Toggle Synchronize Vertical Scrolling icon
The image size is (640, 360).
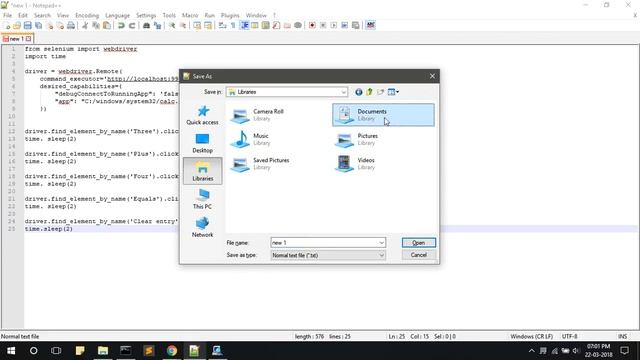pos(197,25)
